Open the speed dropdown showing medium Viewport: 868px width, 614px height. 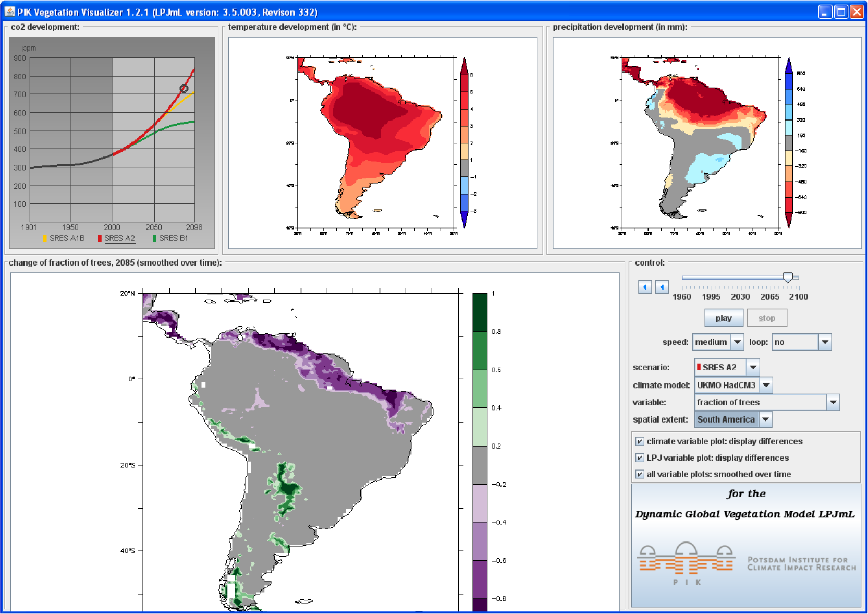point(737,342)
